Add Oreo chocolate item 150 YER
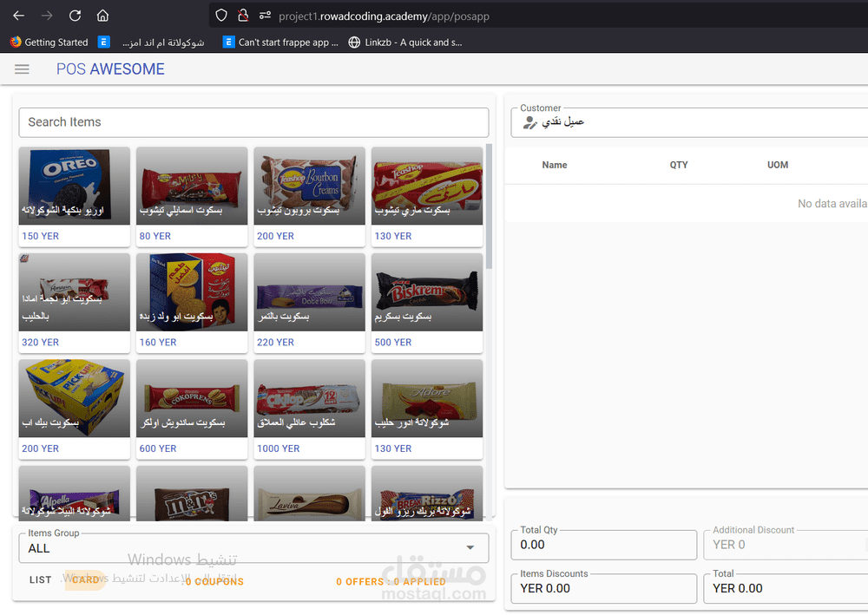The image size is (868, 615). coord(74,196)
